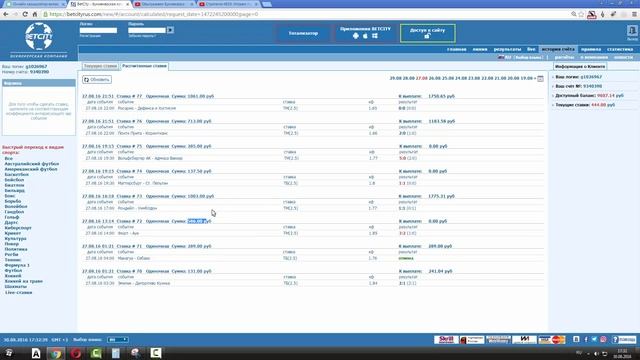Click the Android app icon
Viewport: 640px width, 360px height.
[356, 36]
